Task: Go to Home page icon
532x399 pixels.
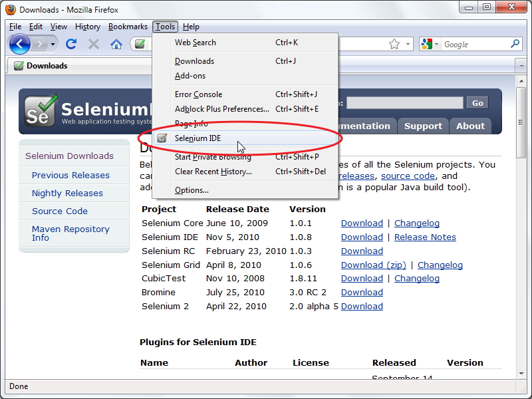Action: pos(116,44)
